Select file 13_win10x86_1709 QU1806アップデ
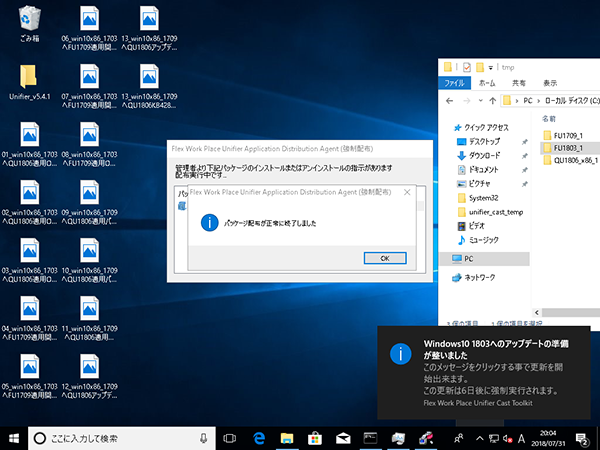Viewport: 600px width, 450px height. click(x=149, y=28)
